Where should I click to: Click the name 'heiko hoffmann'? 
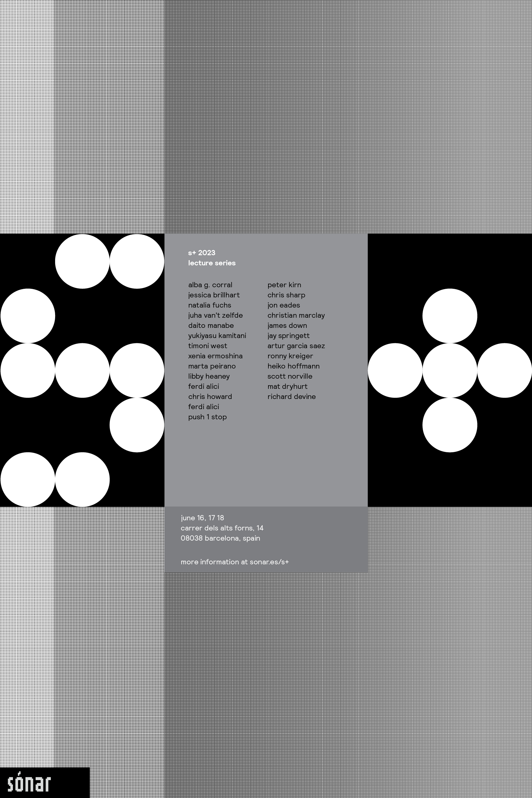[x=293, y=366]
